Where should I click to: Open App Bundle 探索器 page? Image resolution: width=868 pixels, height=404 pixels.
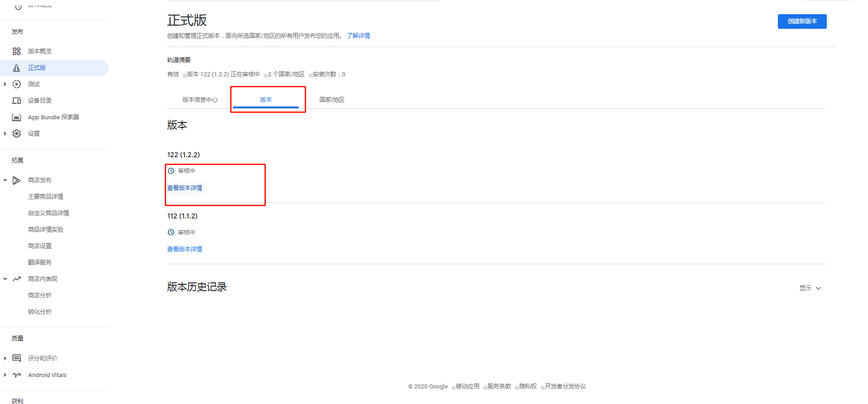click(54, 117)
